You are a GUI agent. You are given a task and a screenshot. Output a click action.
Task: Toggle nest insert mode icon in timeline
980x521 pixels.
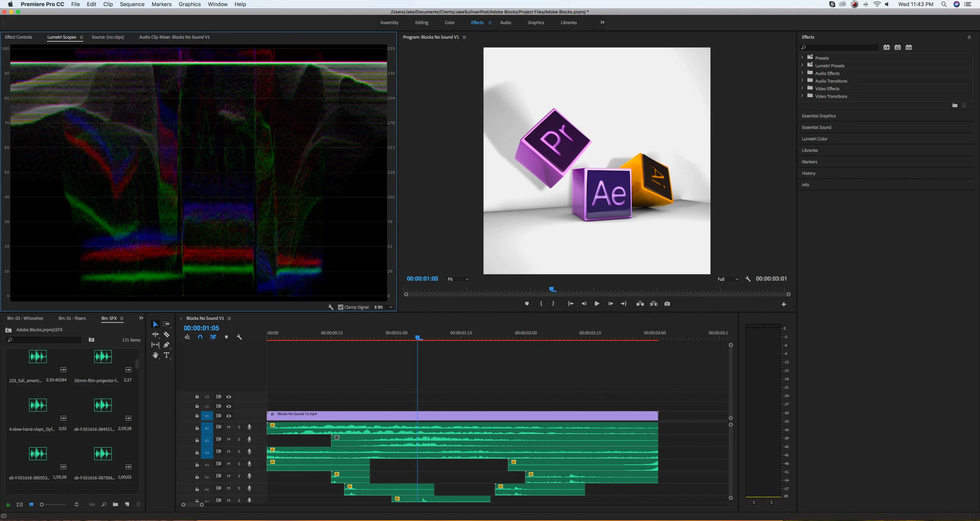pyautogui.click(x=187, y=337)
